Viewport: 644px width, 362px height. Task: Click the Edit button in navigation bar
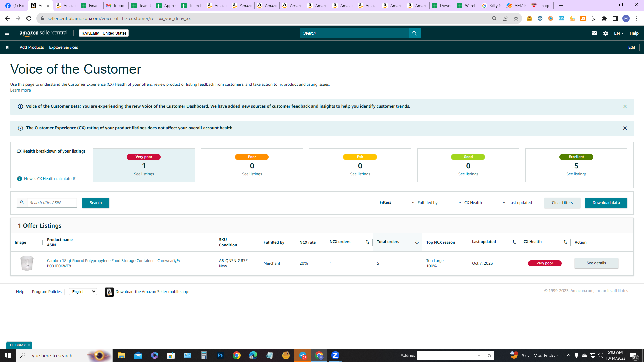pos(631,47)
